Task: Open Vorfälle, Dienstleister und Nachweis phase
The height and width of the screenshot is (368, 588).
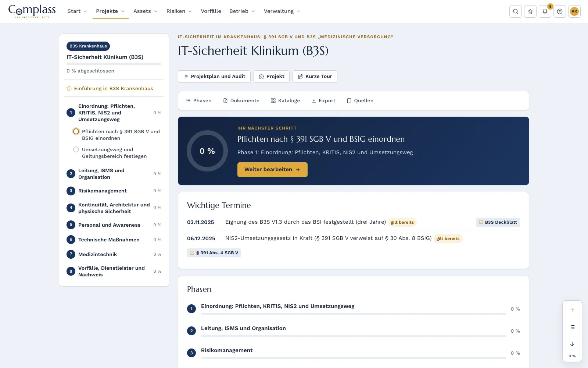Action: (114, 271)
